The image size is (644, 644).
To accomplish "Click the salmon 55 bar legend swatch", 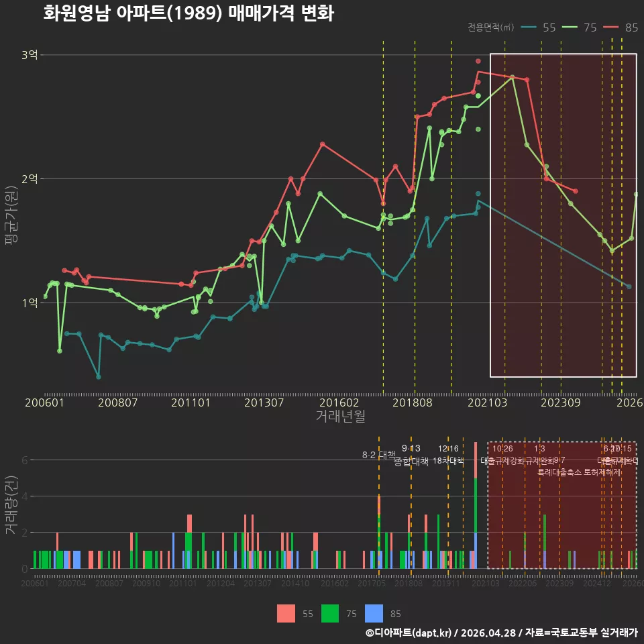I will coord(286,614).
